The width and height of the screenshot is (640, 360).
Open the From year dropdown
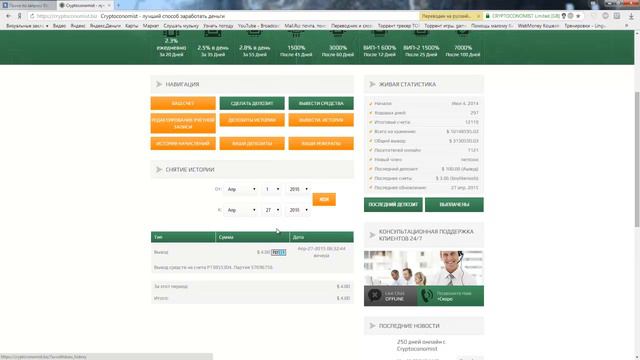pyautogui.click(x=298, y=189)
